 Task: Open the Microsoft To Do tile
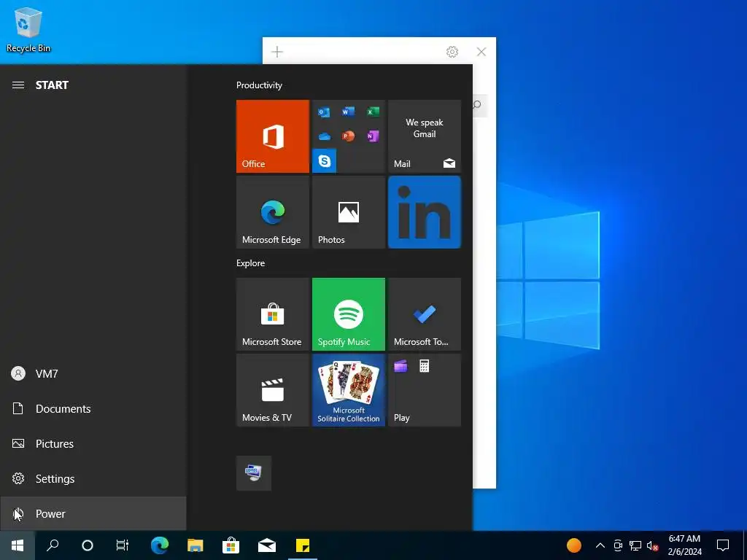click(x=425, y=314)
